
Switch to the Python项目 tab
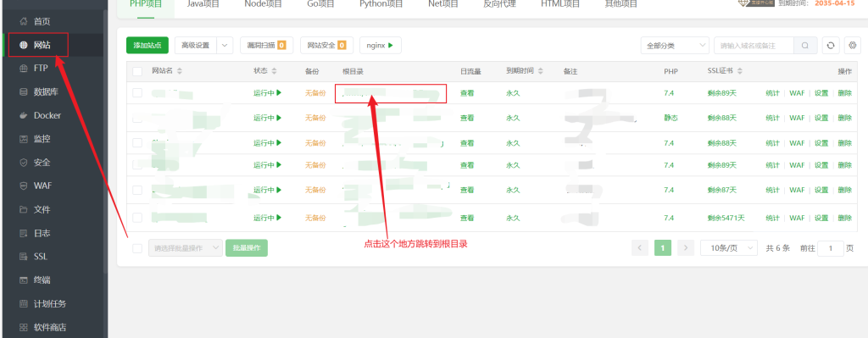[x=381, y=4]
